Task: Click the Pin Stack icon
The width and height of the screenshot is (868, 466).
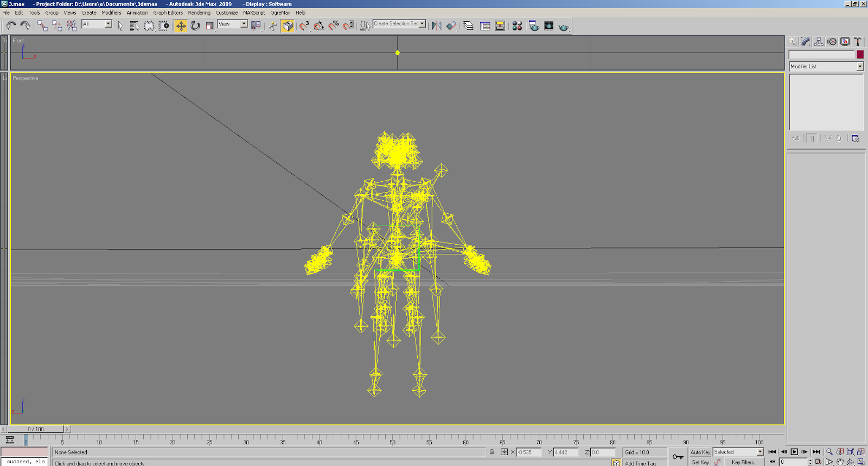Action: (795, 138)
